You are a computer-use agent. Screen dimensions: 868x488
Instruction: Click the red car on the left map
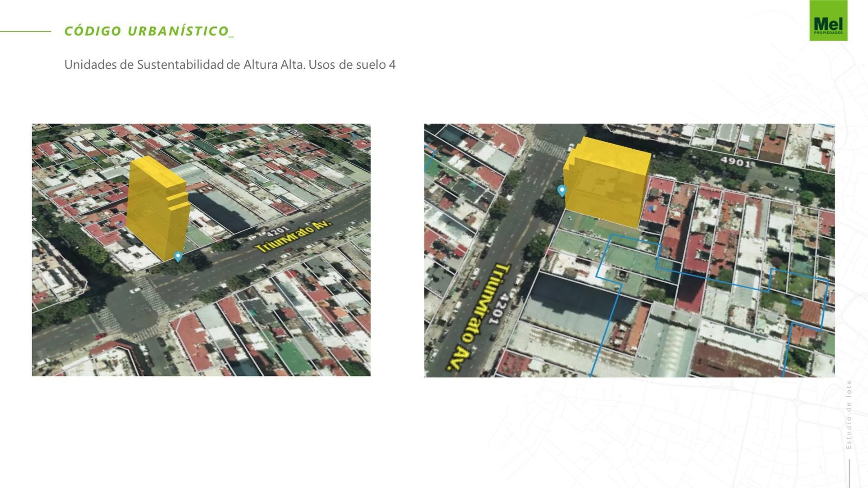coord(100,336)
